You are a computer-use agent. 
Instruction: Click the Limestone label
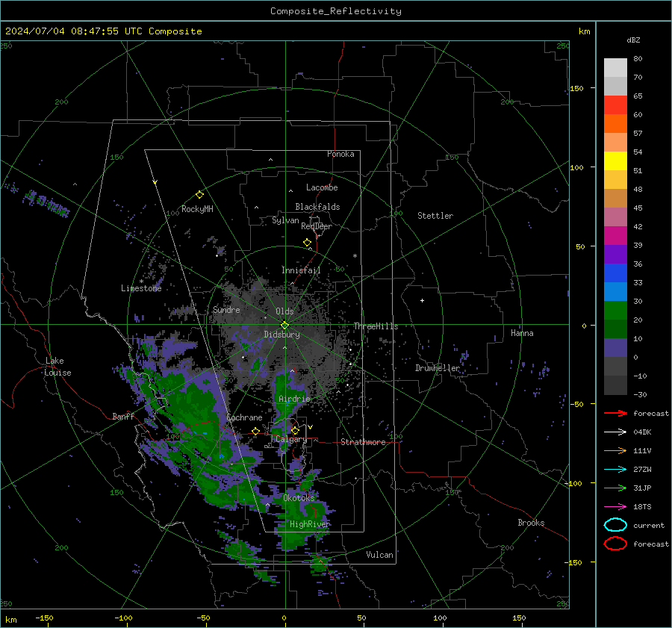coord(141,288)
